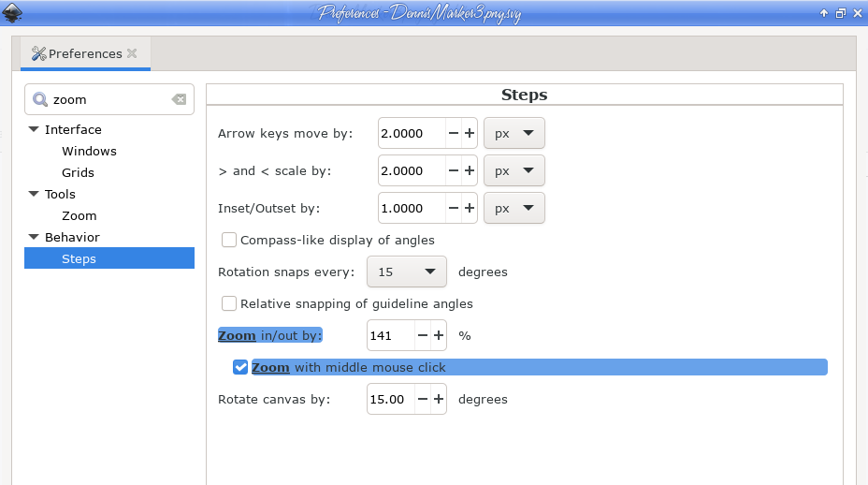
Task: Collapse the Interface tree section
Action: (34, 129)
